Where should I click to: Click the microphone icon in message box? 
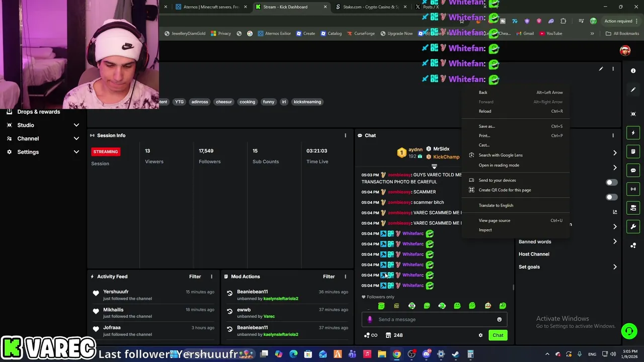pos(370,319)
